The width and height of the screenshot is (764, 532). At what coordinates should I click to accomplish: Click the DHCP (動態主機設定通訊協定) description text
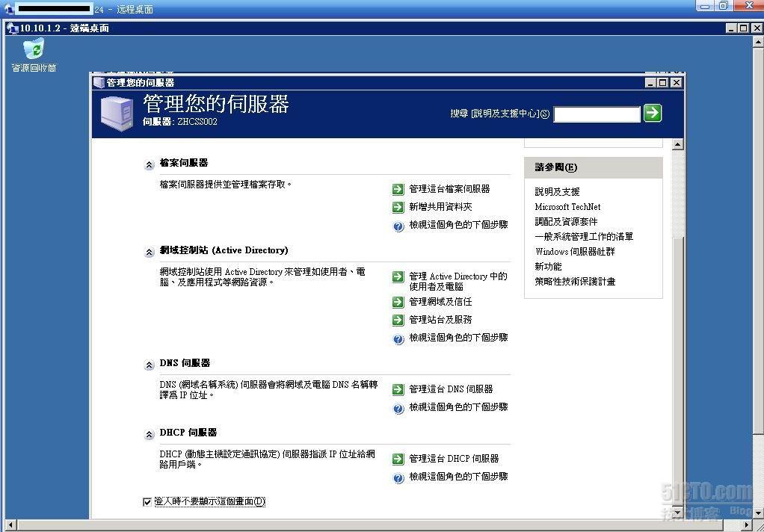tap(268, 460)
